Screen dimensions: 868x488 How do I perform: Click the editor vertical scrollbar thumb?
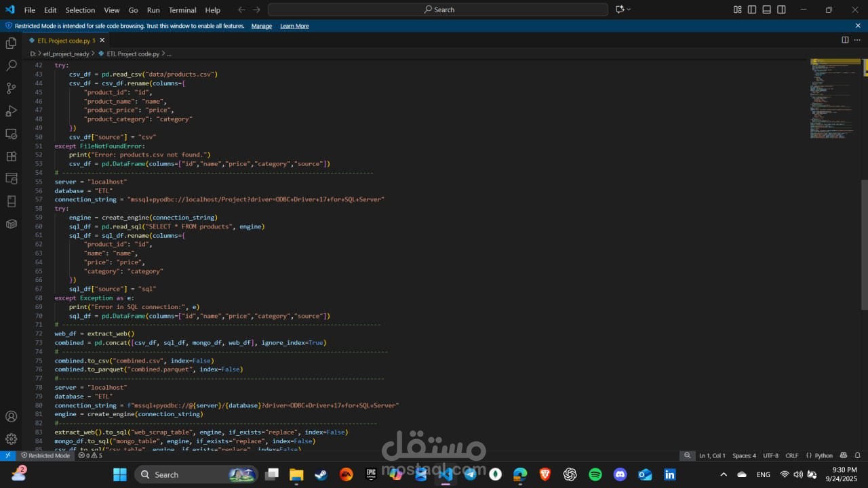click(x=865, y=244)
